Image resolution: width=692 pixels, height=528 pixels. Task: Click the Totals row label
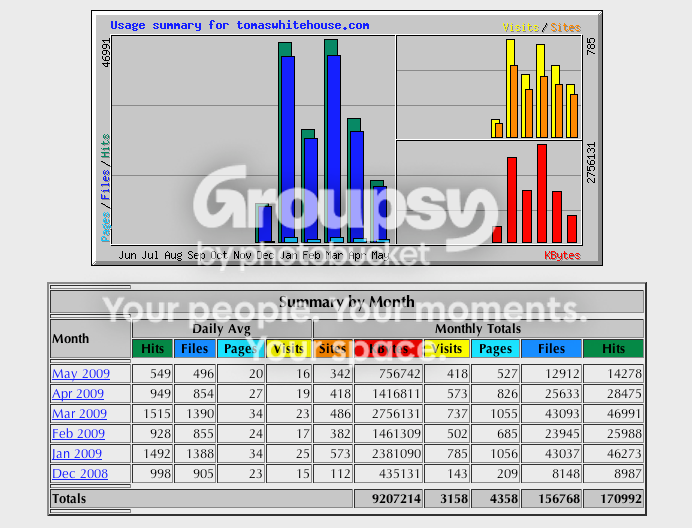[x=69, y=499]
